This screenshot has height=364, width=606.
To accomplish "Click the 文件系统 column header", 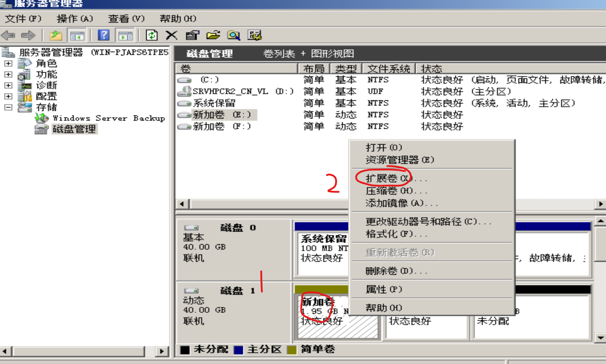I will (388, 69).
